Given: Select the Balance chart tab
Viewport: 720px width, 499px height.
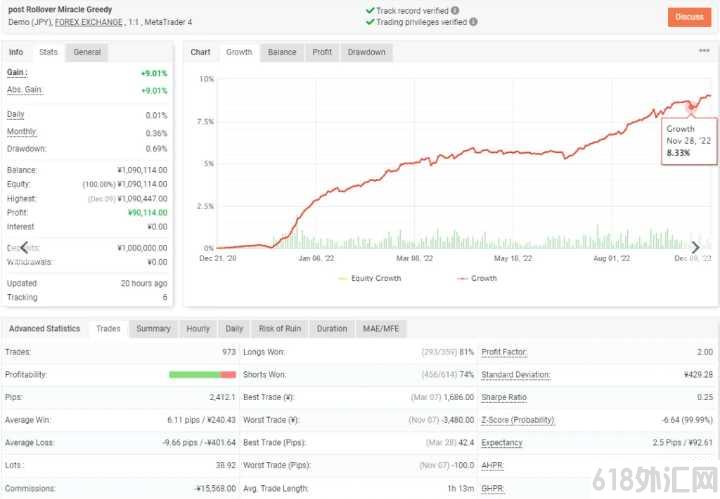Looking at the screenshot, I should click(282, 52).
